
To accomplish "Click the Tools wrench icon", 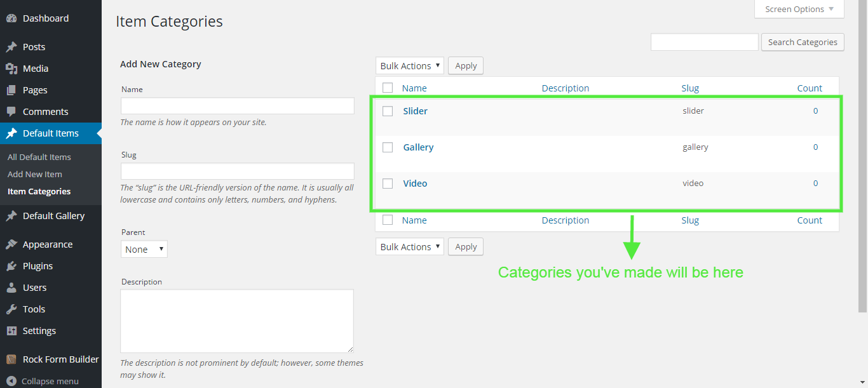I will [x=11, y=309].
